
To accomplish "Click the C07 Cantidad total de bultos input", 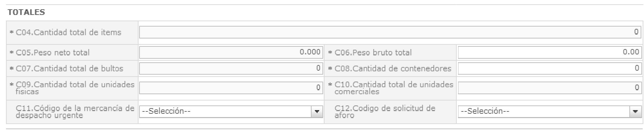I will [231, 68].
